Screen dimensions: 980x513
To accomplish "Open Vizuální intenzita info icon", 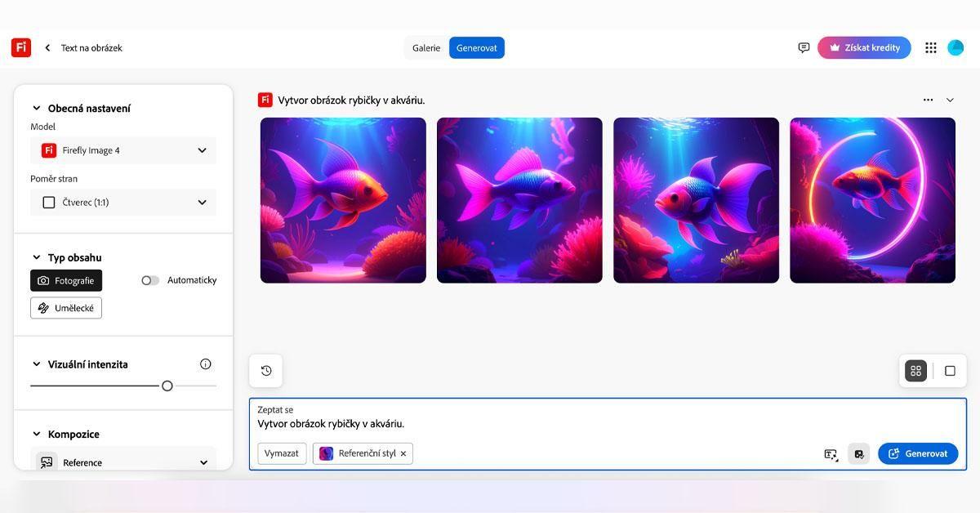I will [x=206, y=364].
